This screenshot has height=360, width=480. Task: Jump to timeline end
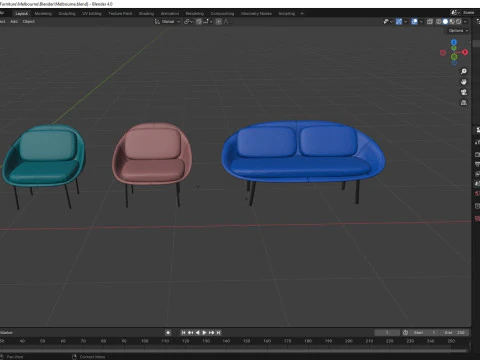(x=218, y=333)
